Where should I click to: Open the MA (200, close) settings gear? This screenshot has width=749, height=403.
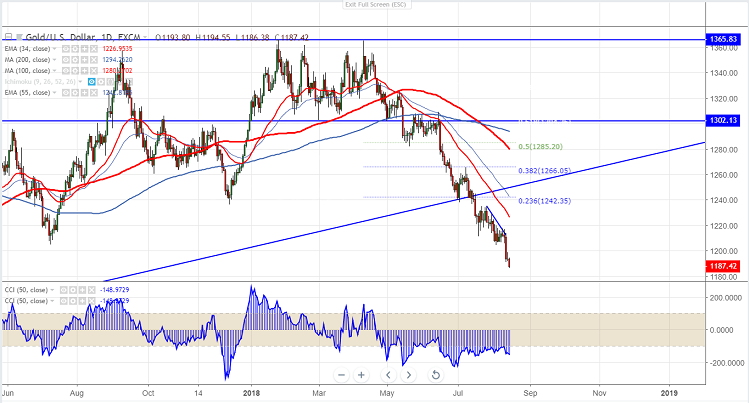tap(75, 60)
